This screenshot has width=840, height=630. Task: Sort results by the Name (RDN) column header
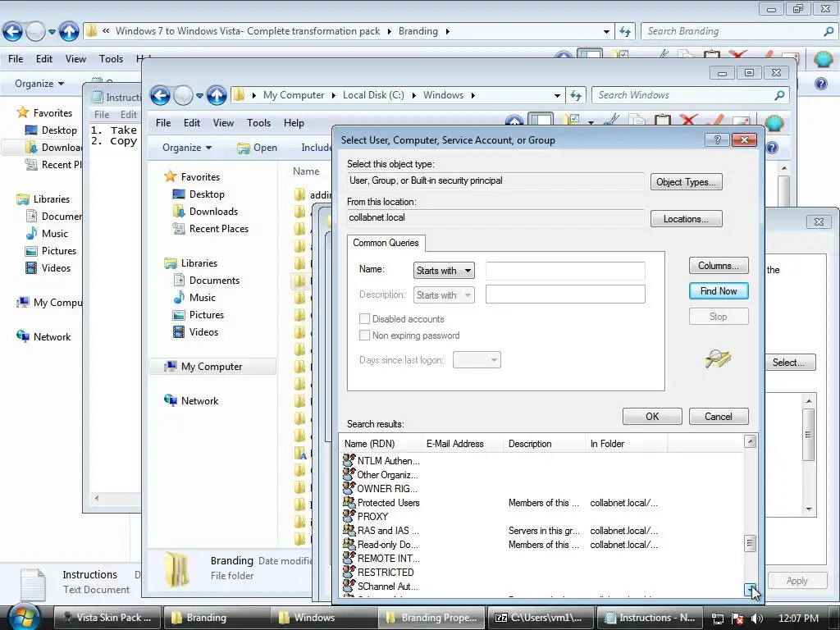(x=381, y=444)
